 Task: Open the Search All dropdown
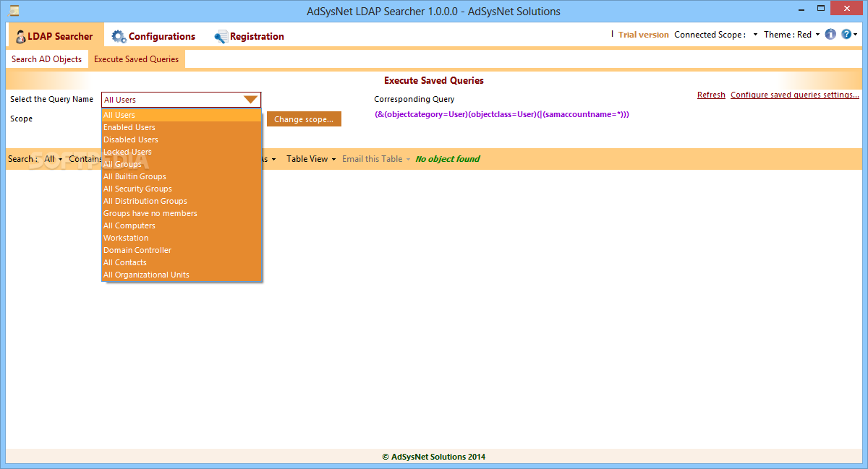pyautogui.click(x=54, y=159)
